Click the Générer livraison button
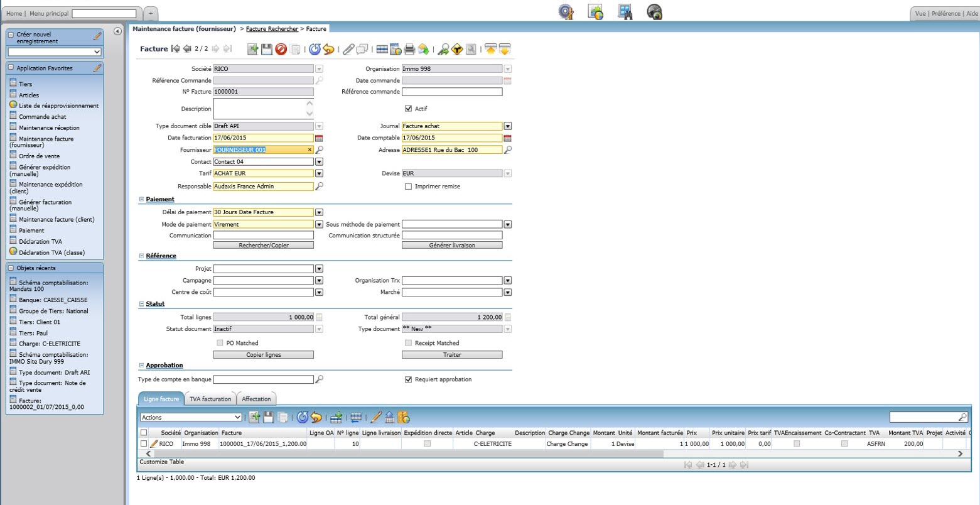 [x=452, y=245]
